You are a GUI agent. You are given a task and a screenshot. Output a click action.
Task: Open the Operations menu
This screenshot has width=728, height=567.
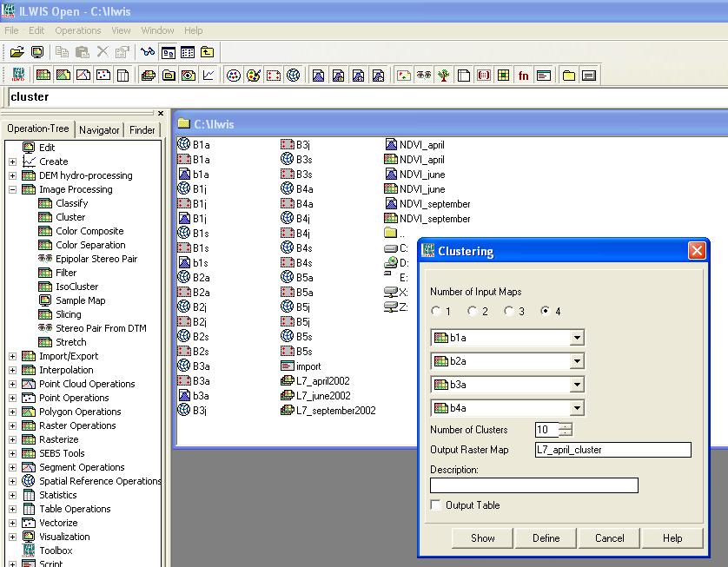(x=78, y=30)
